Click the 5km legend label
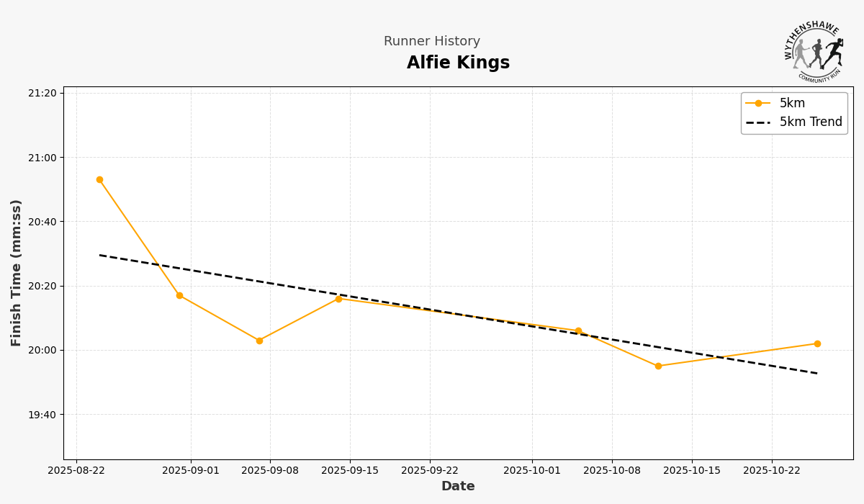The width and height of the screenshot is (864, 504). coord(792,103)
